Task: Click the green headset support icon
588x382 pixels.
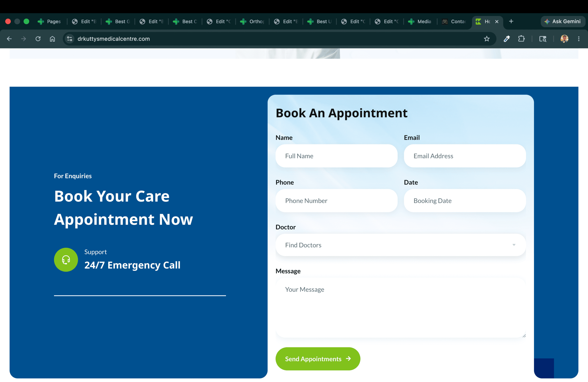Action: [x=66, y=260]
